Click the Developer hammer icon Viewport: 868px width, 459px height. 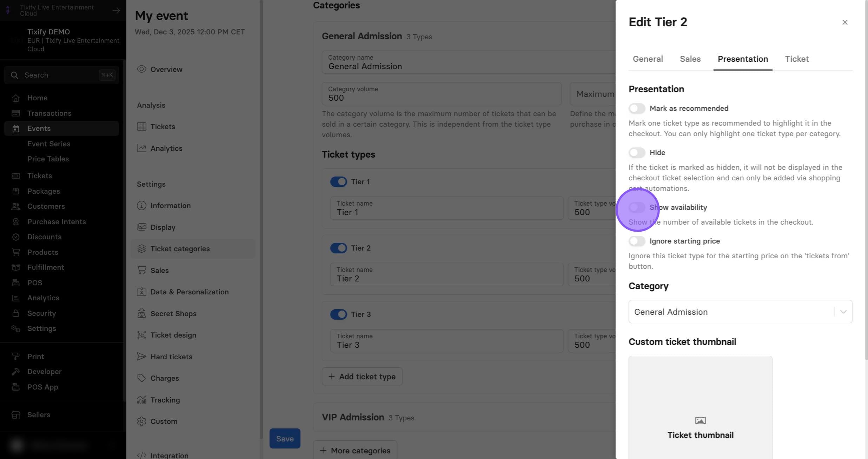15,372
